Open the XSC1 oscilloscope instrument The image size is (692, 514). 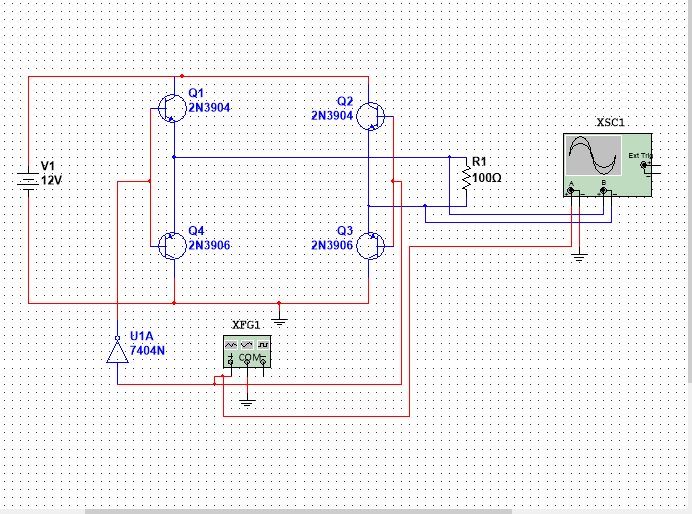pyautogui.click(x=607, y=165)
